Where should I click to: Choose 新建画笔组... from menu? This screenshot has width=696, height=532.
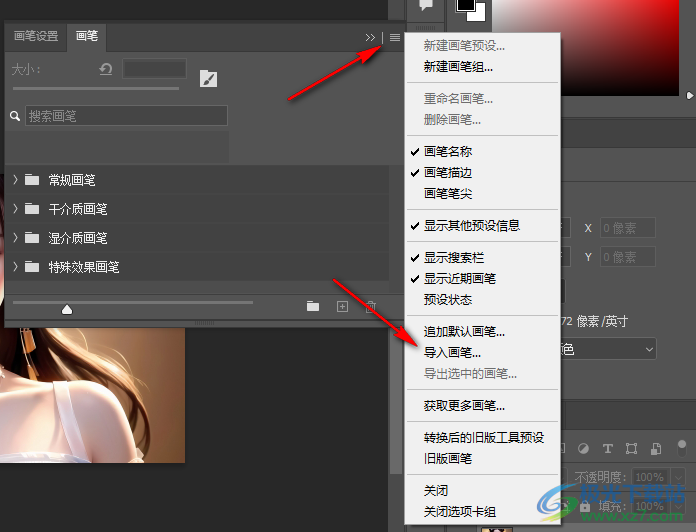(458, 67)
